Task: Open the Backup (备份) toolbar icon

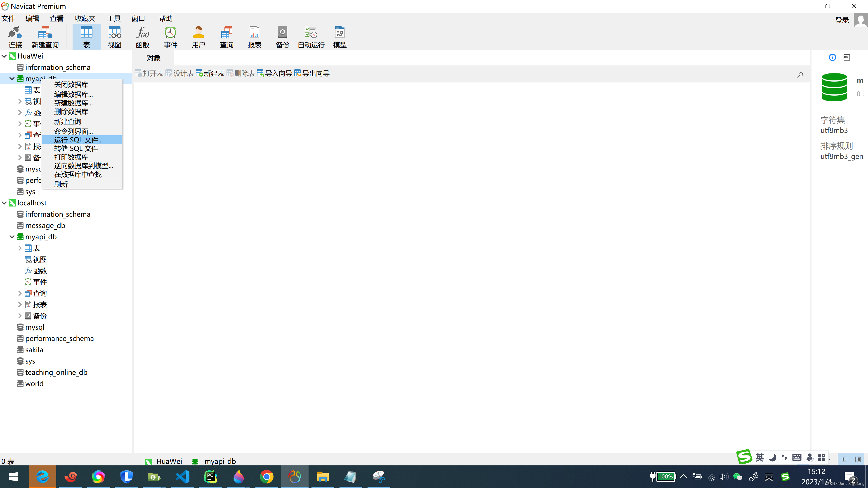Action: click(x=282, y=37)
